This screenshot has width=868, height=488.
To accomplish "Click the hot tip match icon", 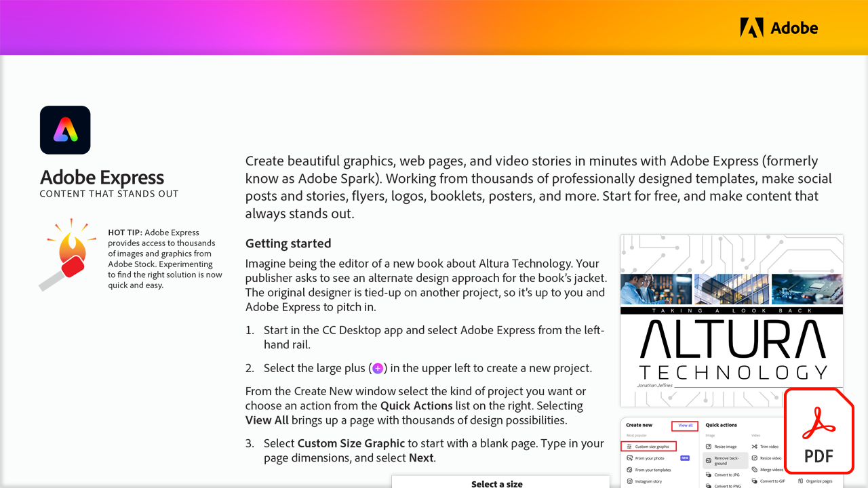I will [x=68, y=254].
